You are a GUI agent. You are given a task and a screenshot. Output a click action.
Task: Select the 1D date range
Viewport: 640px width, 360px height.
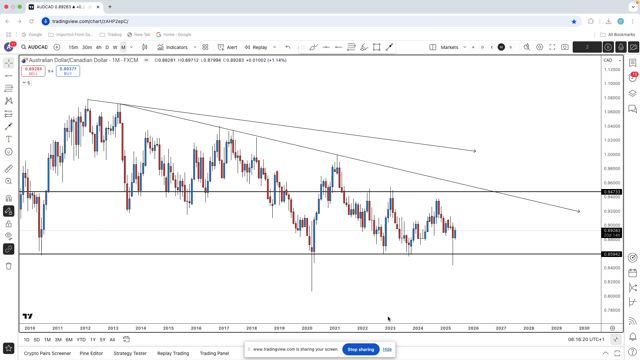point(27,340)
